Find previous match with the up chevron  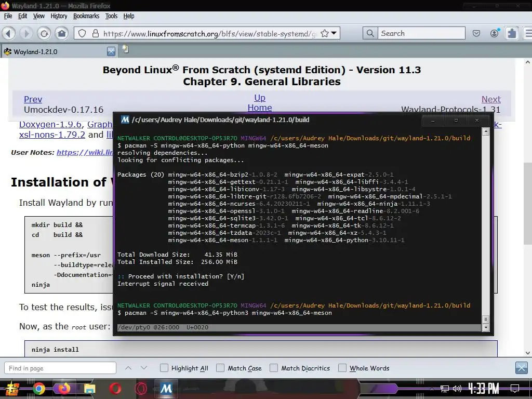tap(128, 368)
